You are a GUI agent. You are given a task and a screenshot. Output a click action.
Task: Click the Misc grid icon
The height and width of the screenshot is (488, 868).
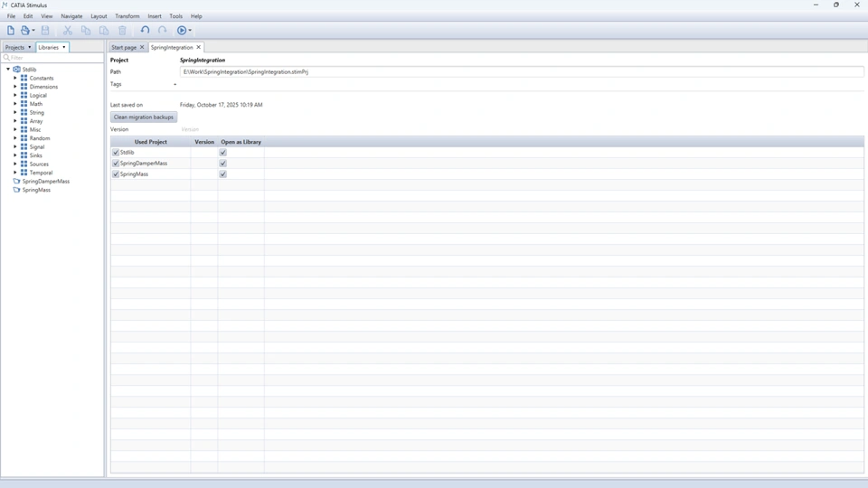point(24,129)
